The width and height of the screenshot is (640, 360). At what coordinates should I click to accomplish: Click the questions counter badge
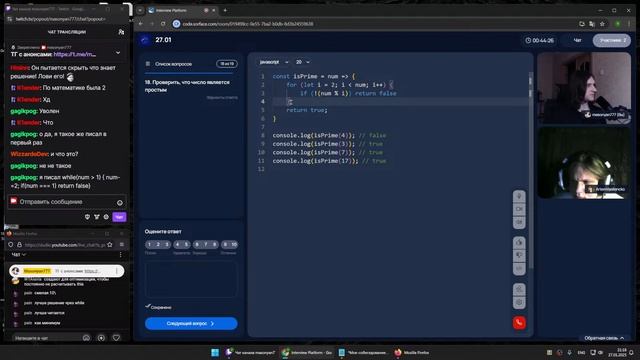click(x=227, y=64)
